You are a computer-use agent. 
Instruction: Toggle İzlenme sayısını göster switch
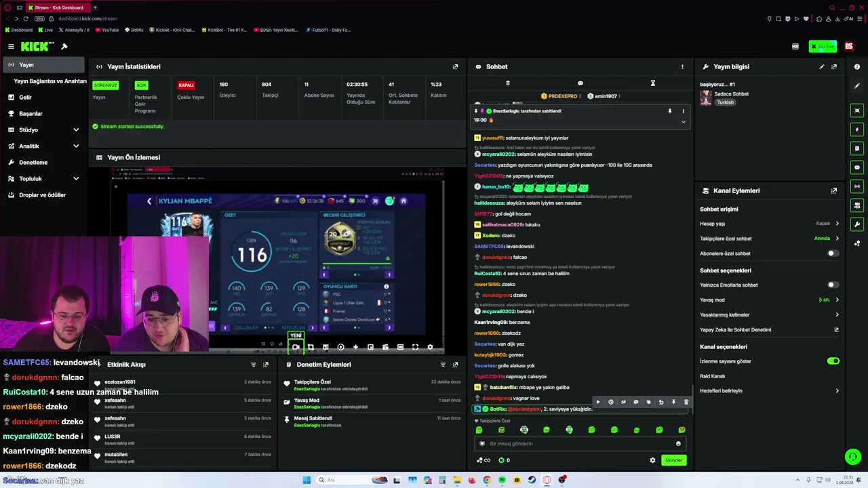[x=833, y=361]
